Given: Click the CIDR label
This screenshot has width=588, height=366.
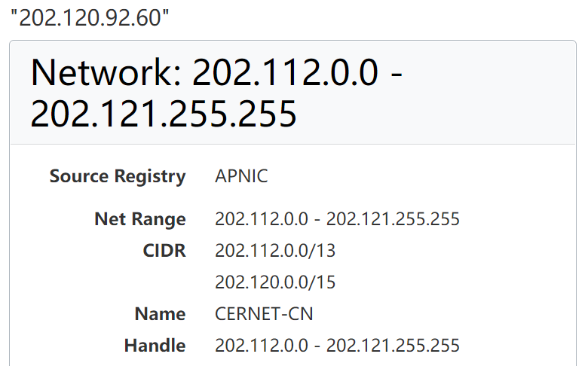Looking at the screenshot, I should (164, 250).
